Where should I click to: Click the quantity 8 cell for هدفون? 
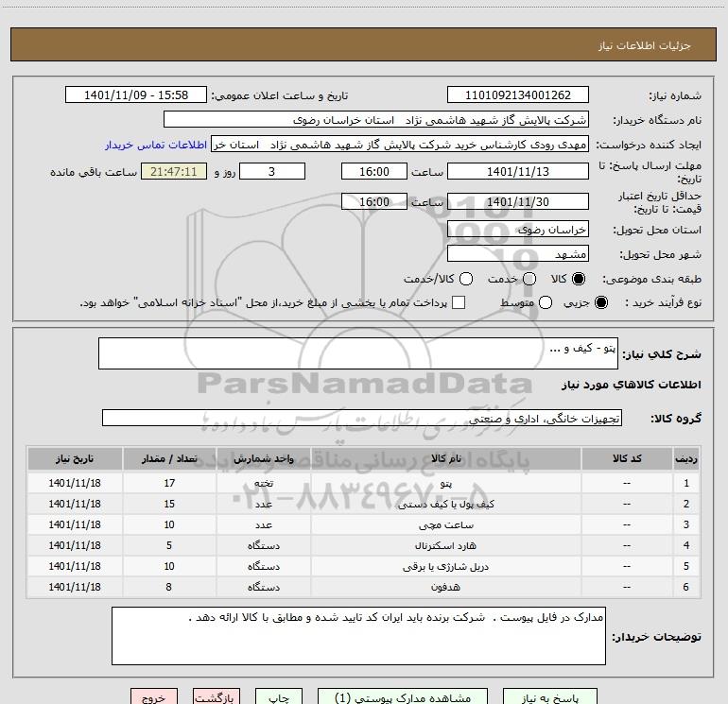169,587
